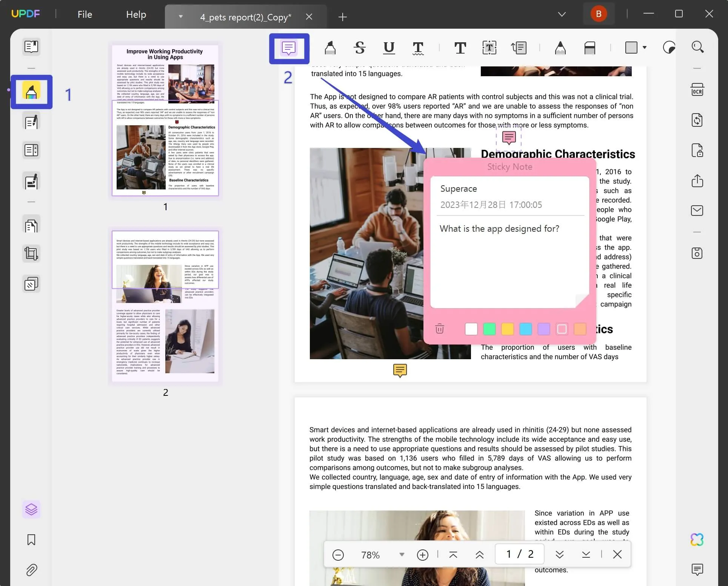Select the underline text tool
Viewport: 728px width, 586px height.
[x=388, y=48]
